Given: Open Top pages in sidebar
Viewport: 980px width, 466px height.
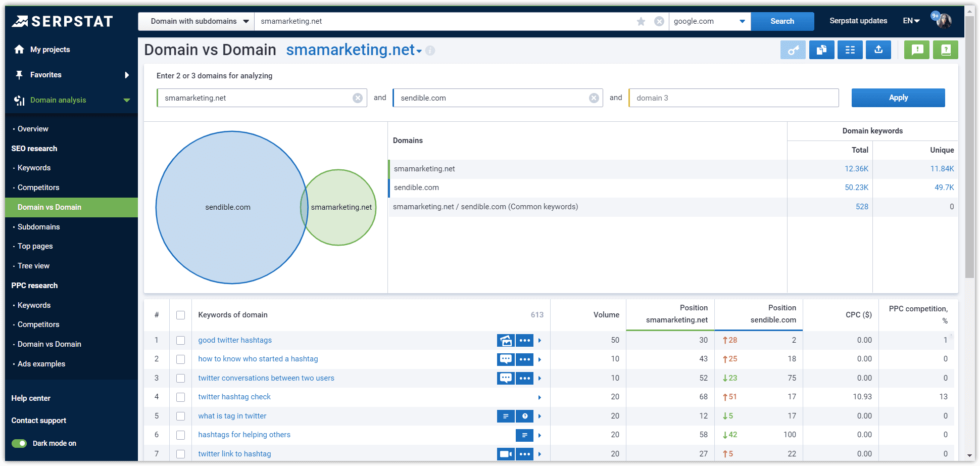Looking at the screenshot, I should 35,246.
